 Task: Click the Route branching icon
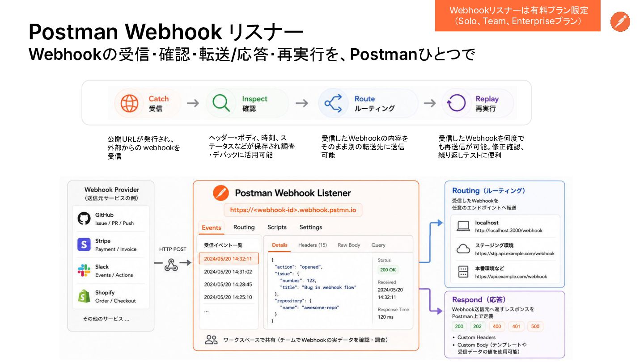[333, 103]
